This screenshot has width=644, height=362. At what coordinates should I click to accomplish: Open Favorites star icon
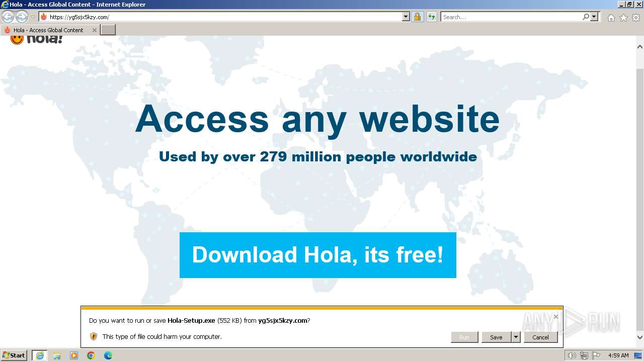coord(623,18)
